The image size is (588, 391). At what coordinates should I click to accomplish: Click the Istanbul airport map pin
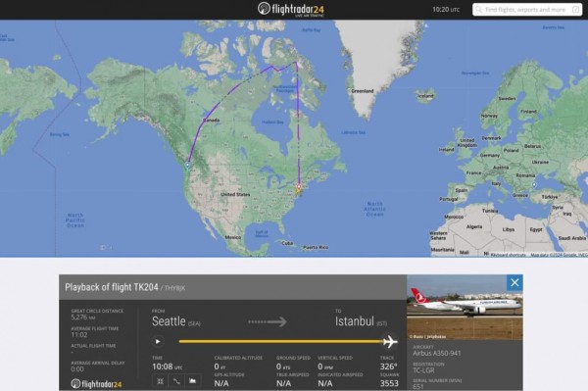coord(534,185)
